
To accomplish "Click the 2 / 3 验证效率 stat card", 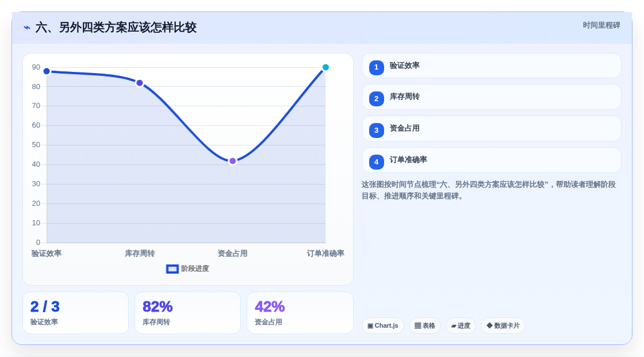I will tap(75, 313).
